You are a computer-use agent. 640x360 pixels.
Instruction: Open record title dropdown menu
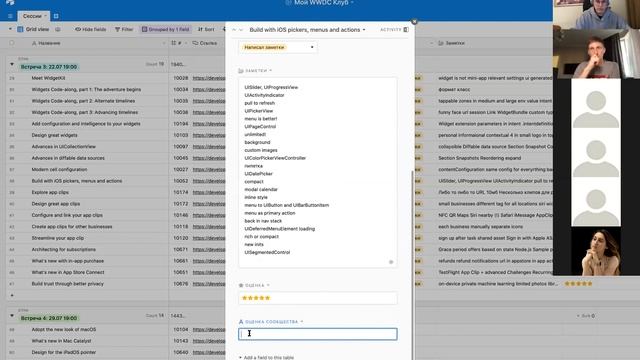coord(364,30)
